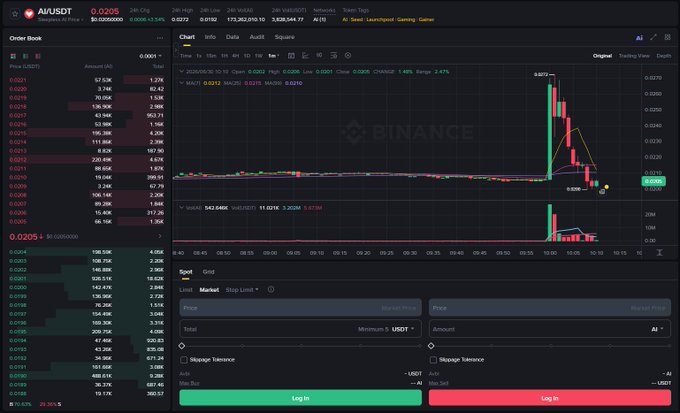680x413 pixels.
Task: Open chart settings list icon in toolbar
Action: [x=333, y=56]
